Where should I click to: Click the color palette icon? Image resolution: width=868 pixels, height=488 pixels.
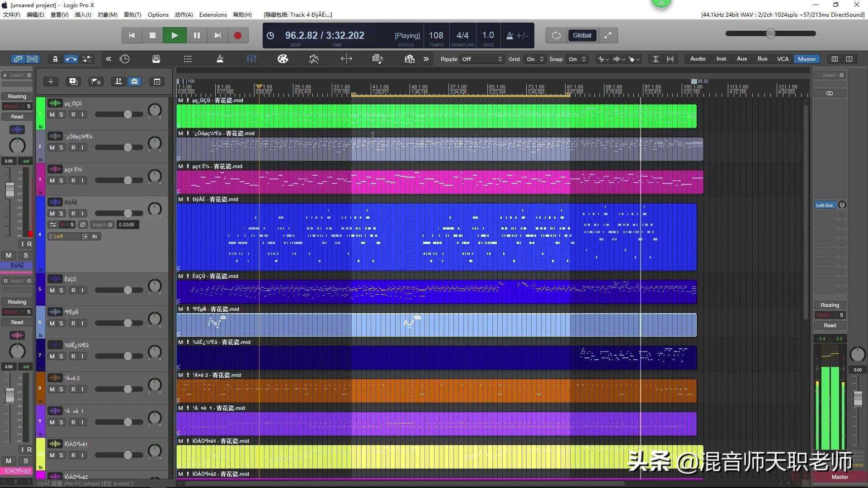click(283, 59)
